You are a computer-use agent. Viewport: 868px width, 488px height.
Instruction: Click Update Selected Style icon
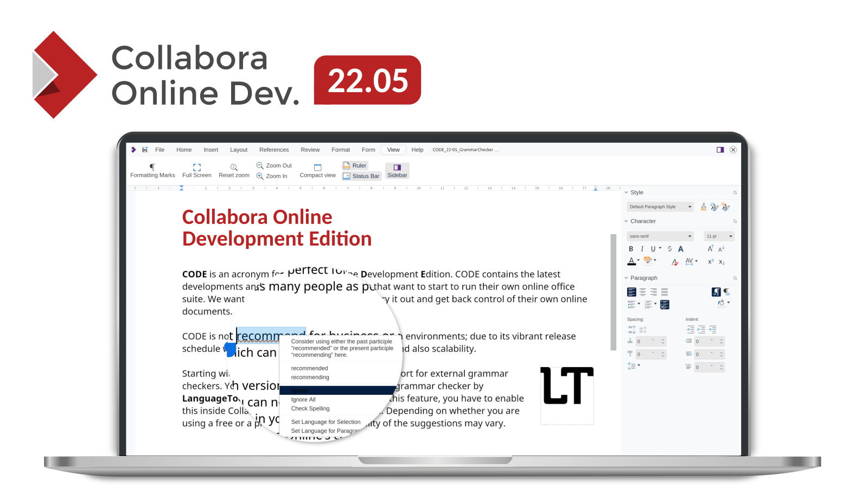[x=714, y=207]
